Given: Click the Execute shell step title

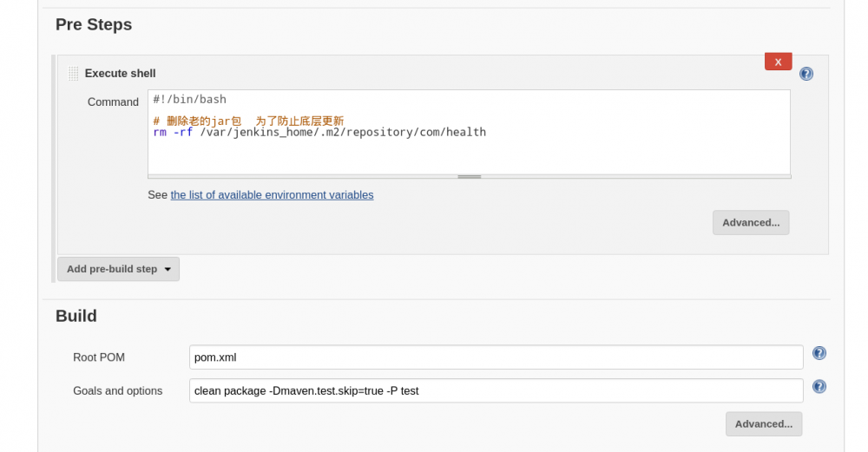Looking at the screenshot, I should 120,74.
